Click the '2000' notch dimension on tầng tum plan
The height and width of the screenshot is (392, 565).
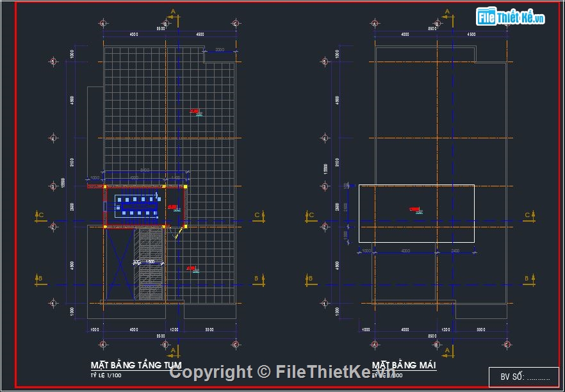pyautogui.click(x=220, y=49)
